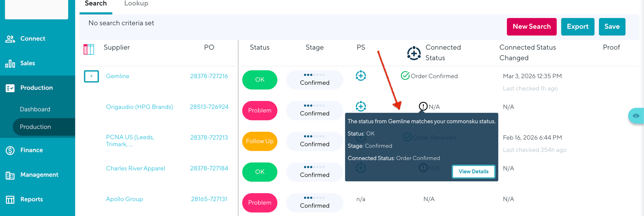The height and width of the screenshot is (216, 644).
Task: Click the Export button
Action: [577, 27]
